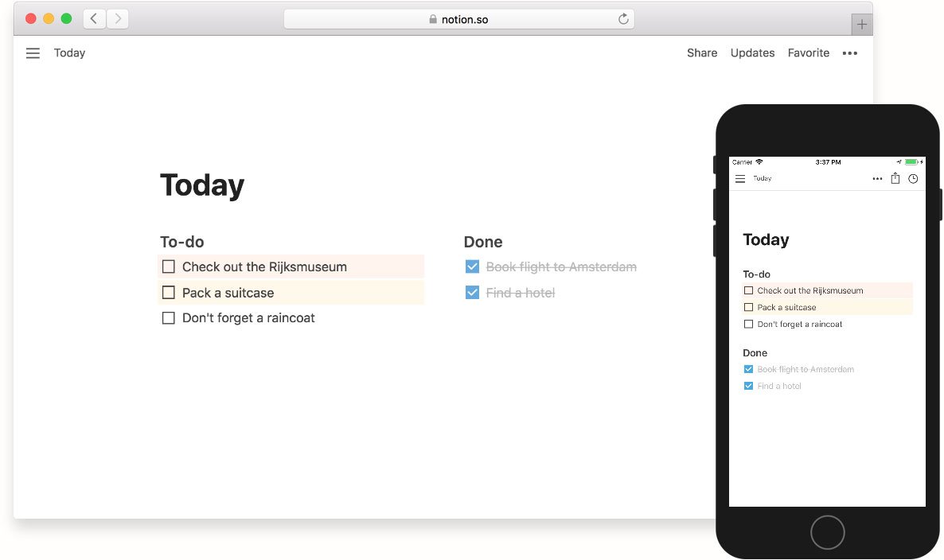
Task: Click the Share button
Action: [x=702, y=53]
